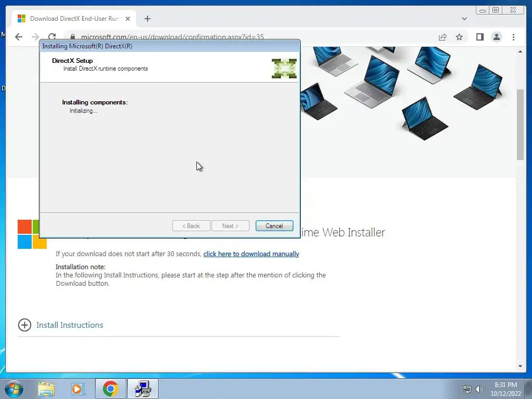Open Chrome three-dot menu

(x=513, y=37)
